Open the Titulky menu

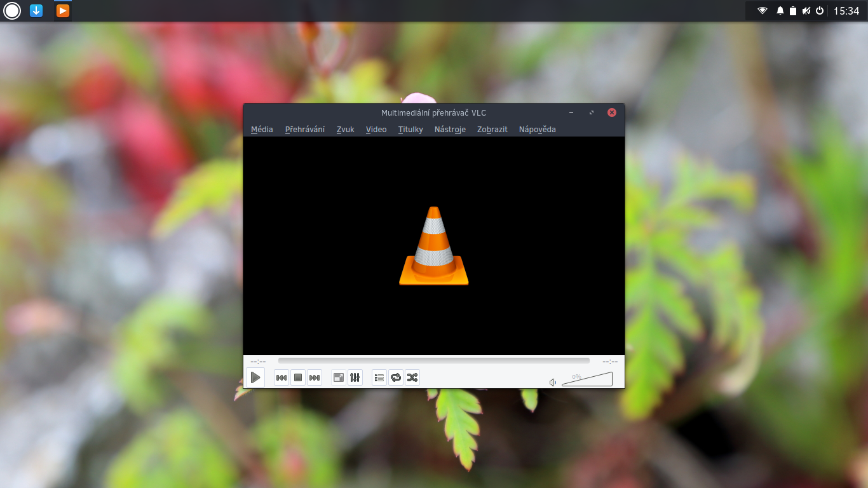click(x=410, y=129)
